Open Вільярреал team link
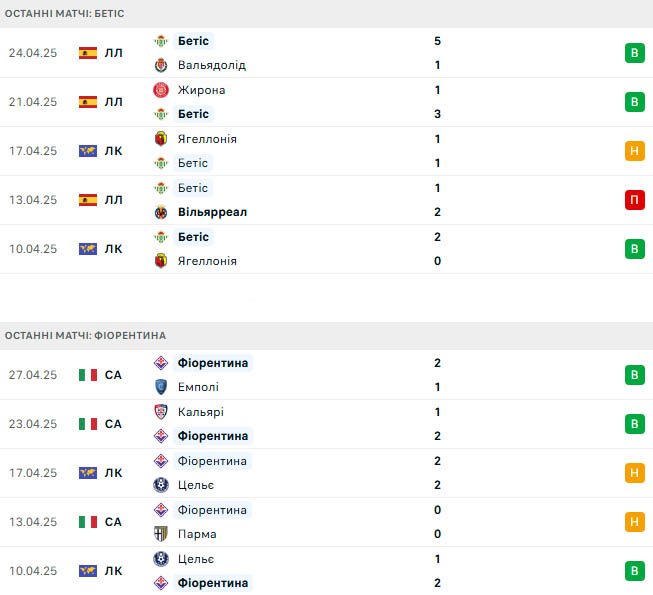Screen dimensions: 653x595 tap(212, 212)
